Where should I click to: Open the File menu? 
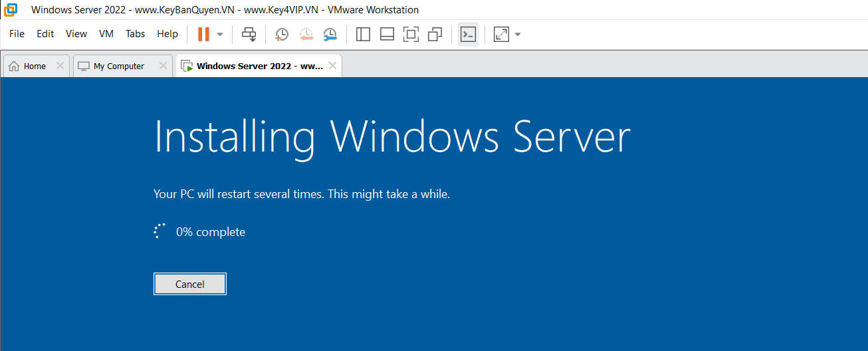(x=17, y=34)
